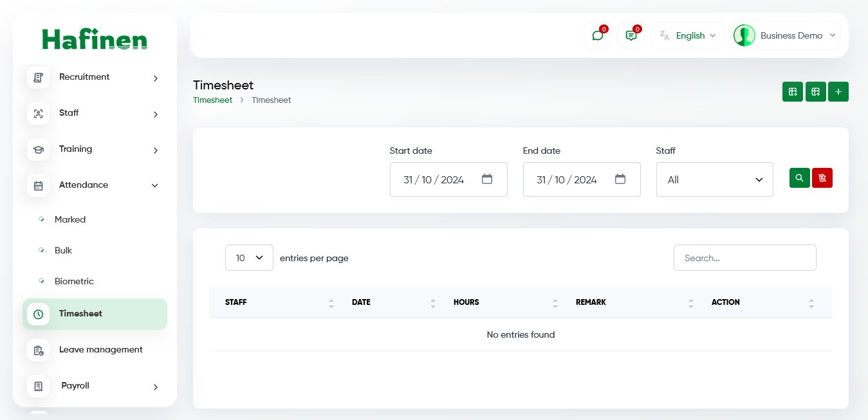Screen dimensions: 868x420
Task: Click the table export icon at top right
Action: tap(792, 91)
